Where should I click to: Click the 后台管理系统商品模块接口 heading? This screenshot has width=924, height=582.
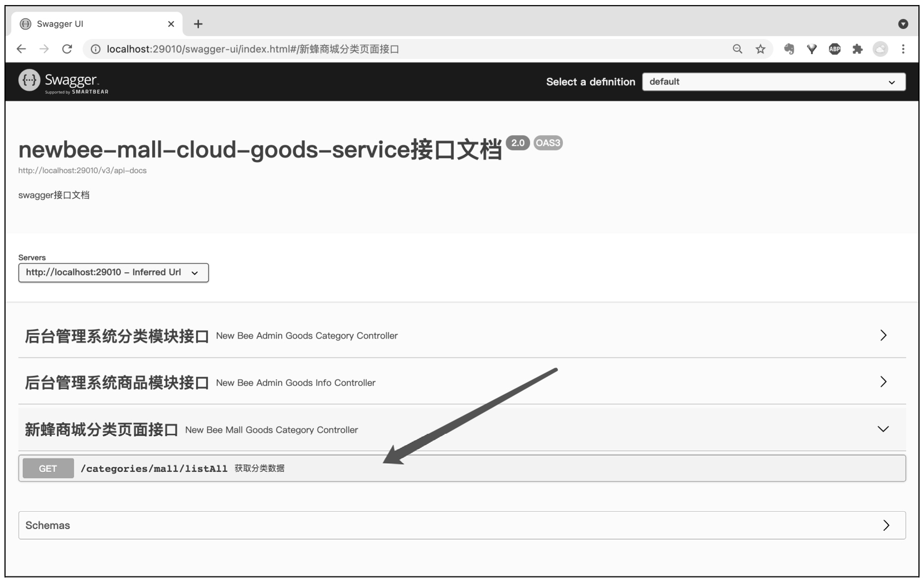click(x=116, y=383)
